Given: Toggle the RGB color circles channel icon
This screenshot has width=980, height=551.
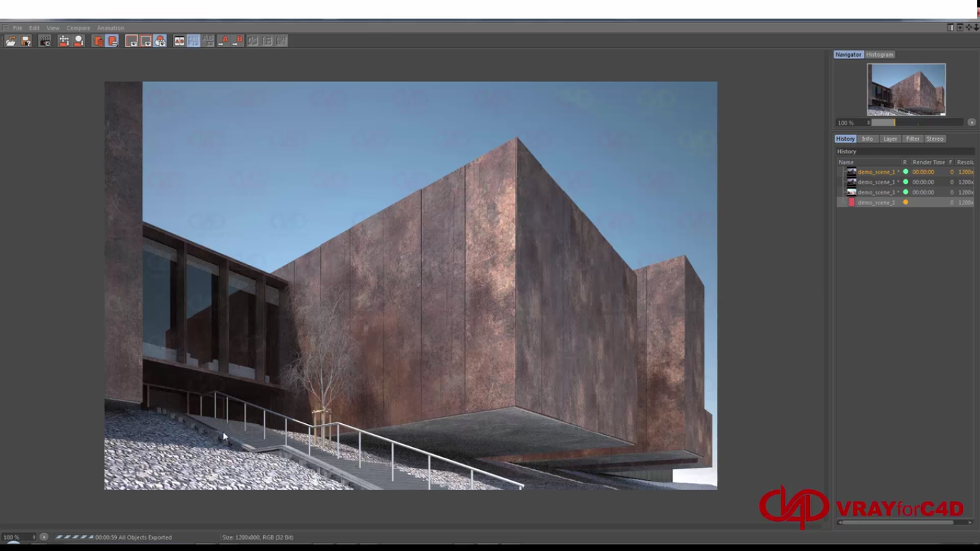Looking at the screenshot, I should pyautogui.click(x=160, y=41).
